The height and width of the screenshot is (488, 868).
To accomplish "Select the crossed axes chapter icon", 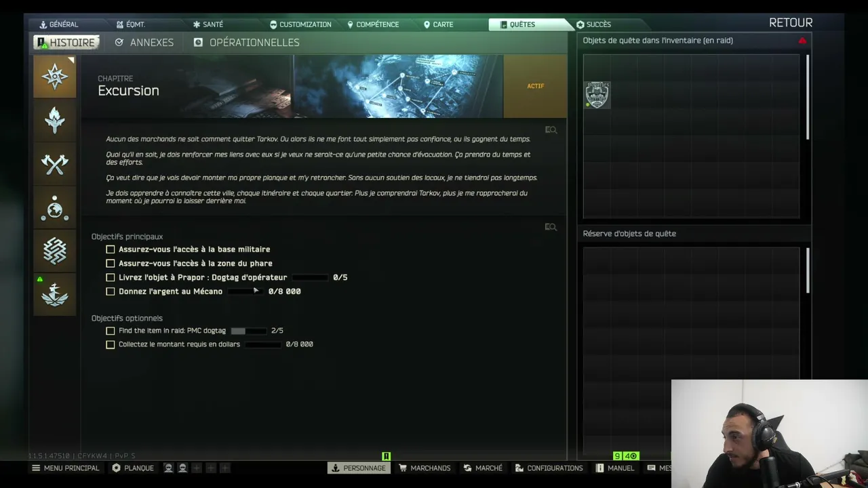I will click(55, 163).
